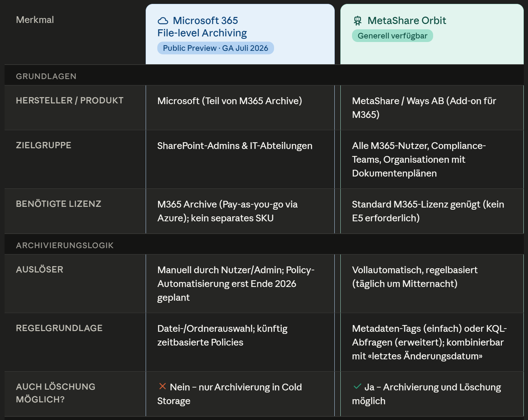The image size is (528, 420).
Task: Click the AUSLÖSER row label
Action: click(40, 270)
